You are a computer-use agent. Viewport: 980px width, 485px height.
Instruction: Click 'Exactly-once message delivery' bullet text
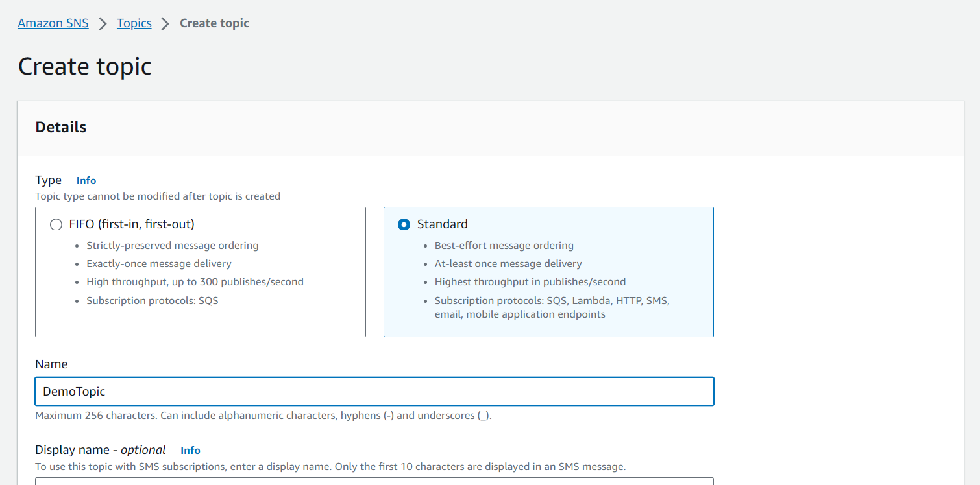tap(159, 264)
